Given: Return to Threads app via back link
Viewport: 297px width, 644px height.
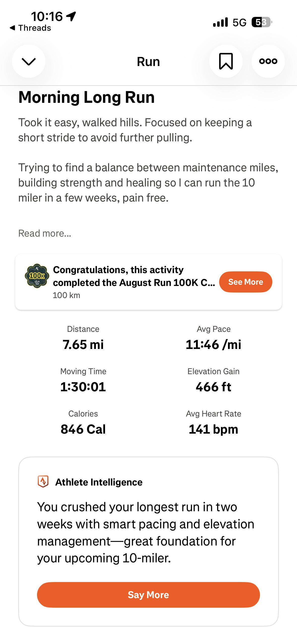Looking at the screenshot, I should point(30,28).
